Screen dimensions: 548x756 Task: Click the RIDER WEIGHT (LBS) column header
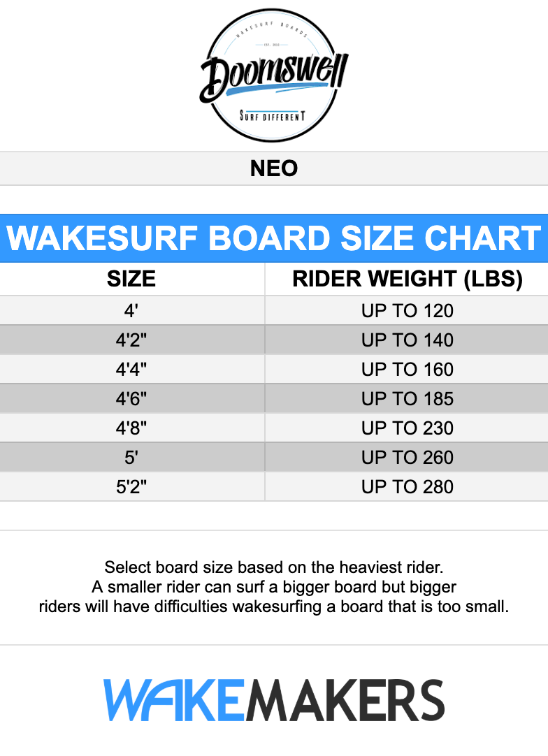coord(407,279)
